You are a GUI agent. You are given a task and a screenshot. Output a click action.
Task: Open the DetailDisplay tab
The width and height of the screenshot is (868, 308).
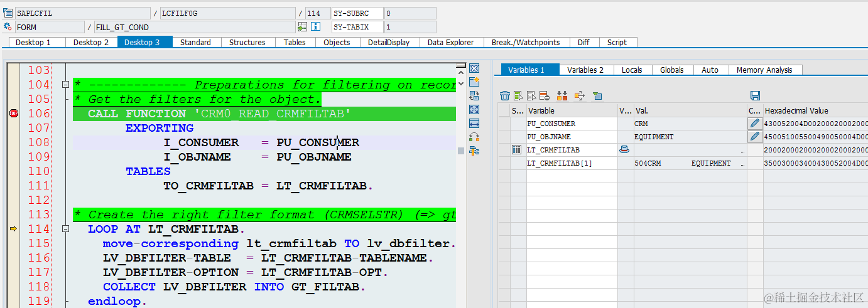click(389, 42)
